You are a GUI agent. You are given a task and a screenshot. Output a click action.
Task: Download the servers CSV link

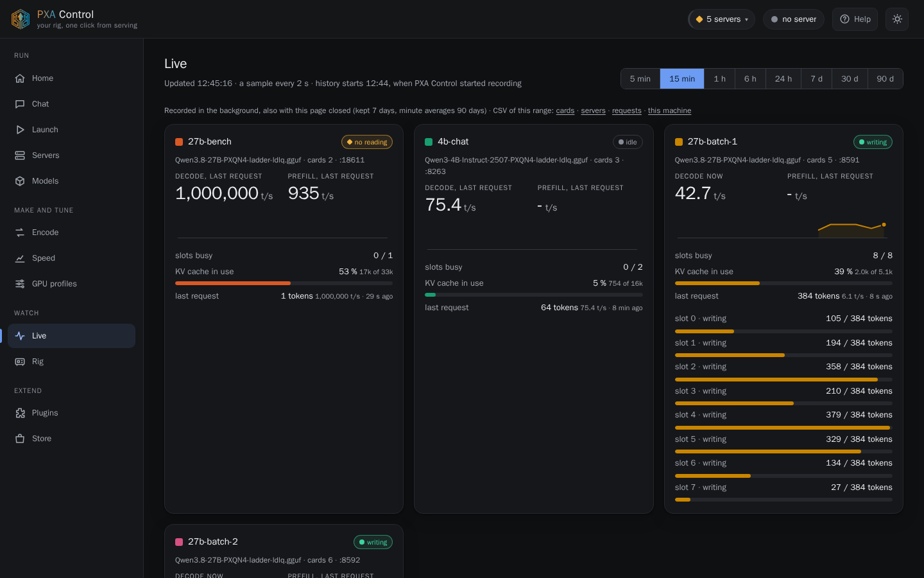pos(594,110)
